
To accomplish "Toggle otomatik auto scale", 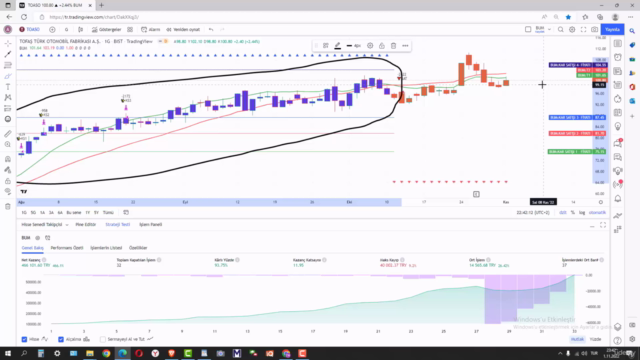I will pos(597,213).
